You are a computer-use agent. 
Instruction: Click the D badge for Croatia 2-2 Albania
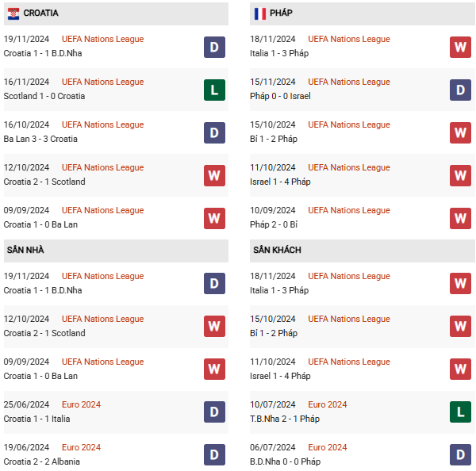(214, 454)
